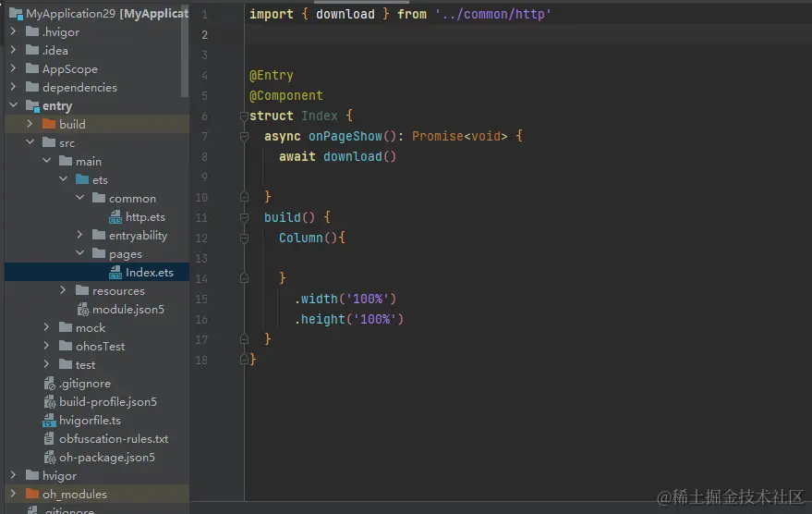812x514 pixels.
Task: Click the .idea folder icon
Action: pos(32,50)
